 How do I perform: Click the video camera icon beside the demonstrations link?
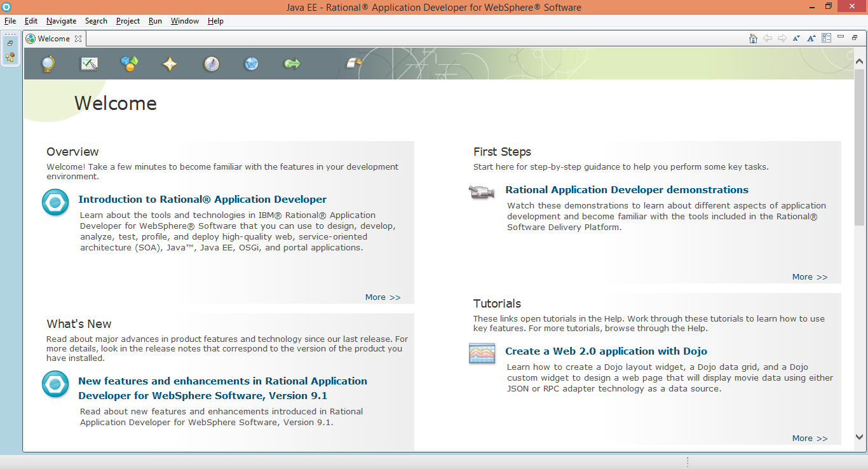coord(481,191)
